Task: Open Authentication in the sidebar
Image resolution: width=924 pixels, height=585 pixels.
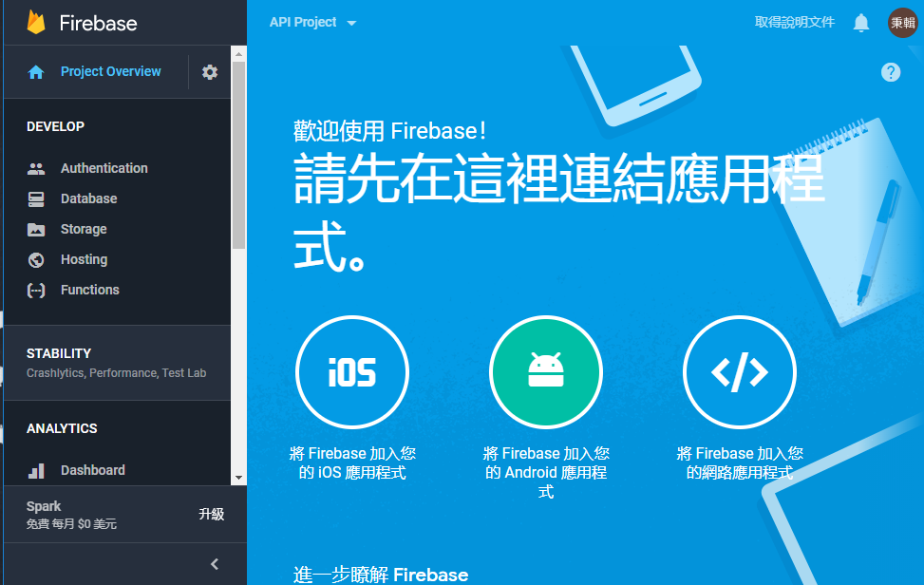Action: point(104,168)
